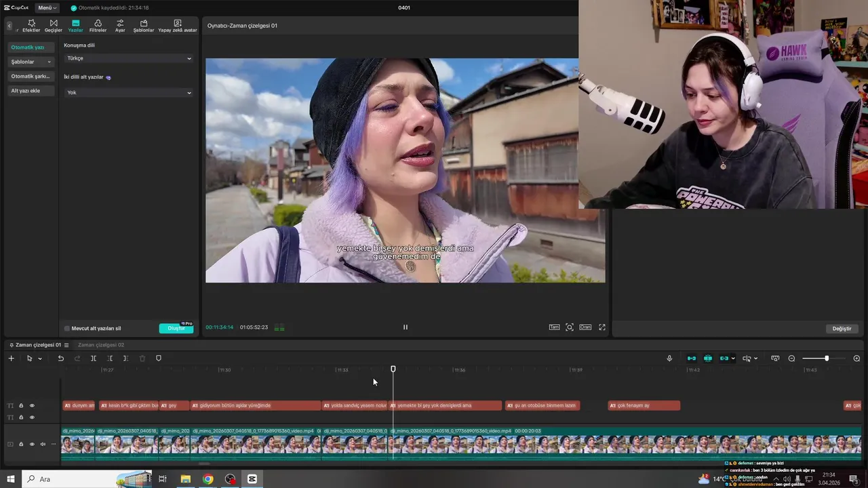The height and width of the screenshot is (488, 868).
Task: Split clip at playhead
Action: tap(94, 359)
